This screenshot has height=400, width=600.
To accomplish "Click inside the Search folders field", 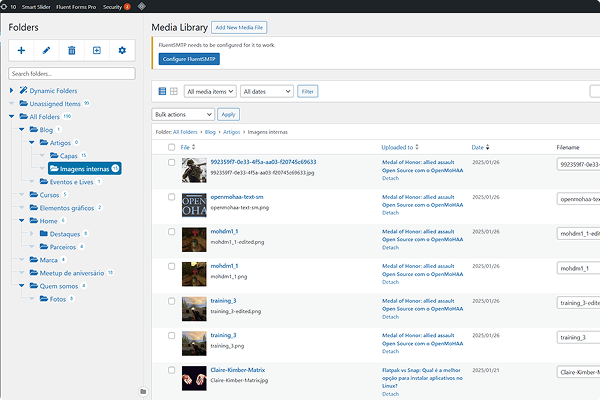I will [71, 73].
